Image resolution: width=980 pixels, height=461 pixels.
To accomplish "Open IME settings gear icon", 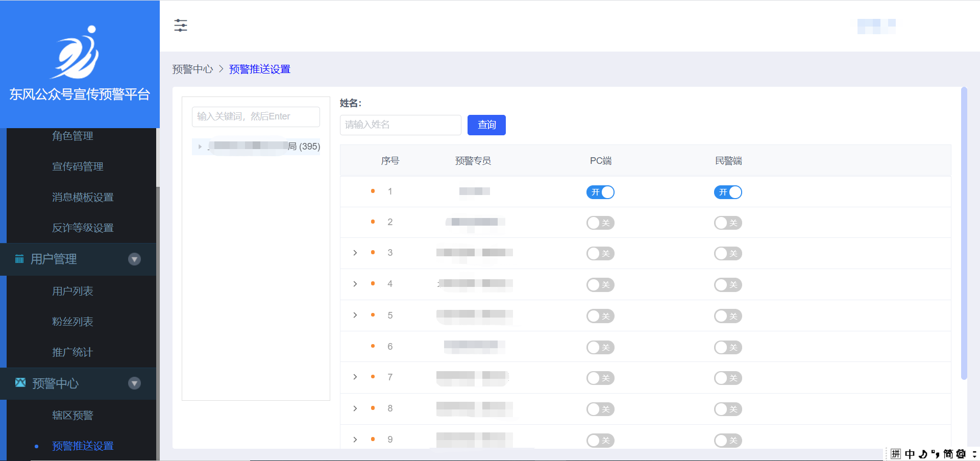I will coord(961,454).
